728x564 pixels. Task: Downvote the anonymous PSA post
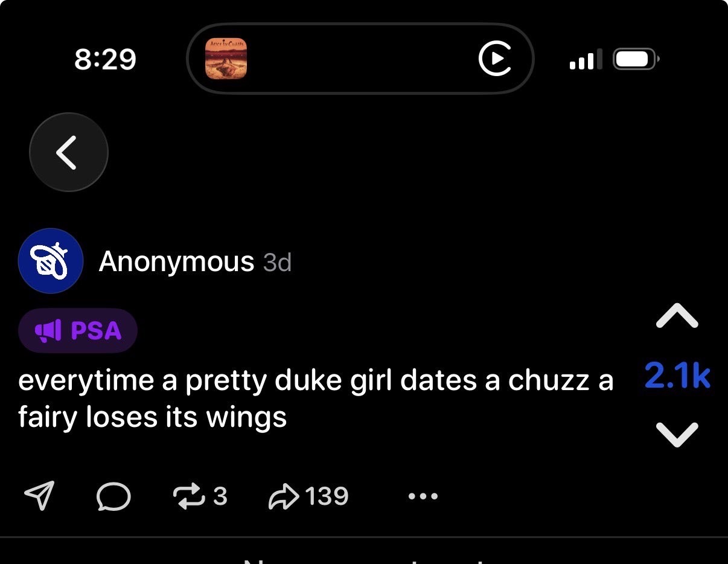677,434
